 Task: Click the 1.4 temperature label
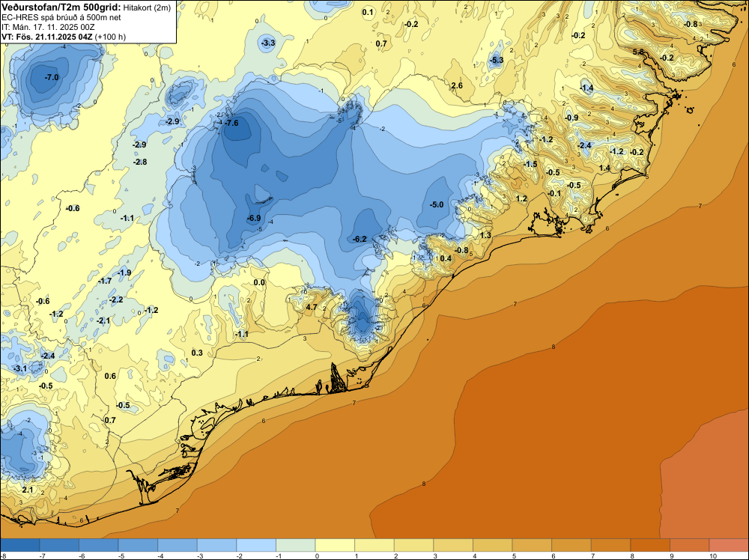[x=604, y=168]
